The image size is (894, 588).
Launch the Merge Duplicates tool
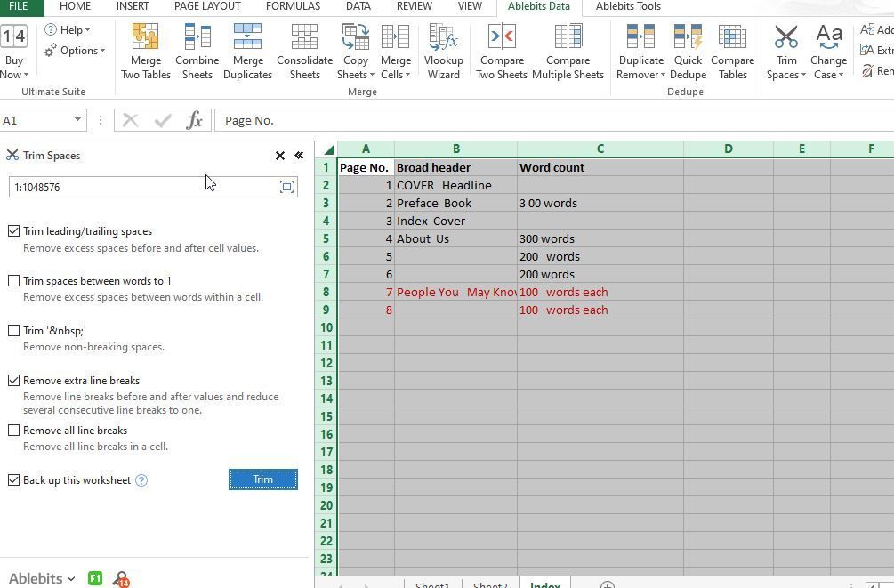point(247,50)
